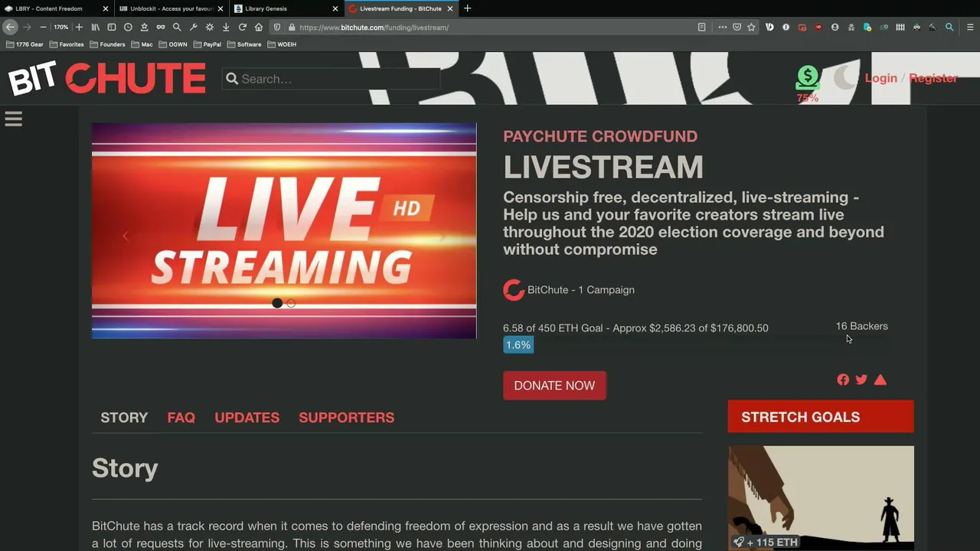Switch to the Updates tab
Screen dimensions: 980x551
click(247, 418)
